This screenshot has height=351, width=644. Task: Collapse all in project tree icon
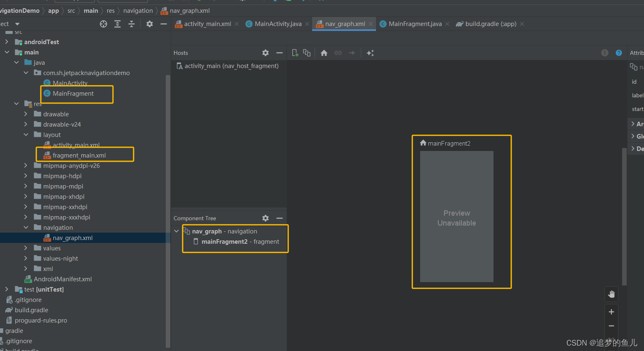tap(132, 24)
